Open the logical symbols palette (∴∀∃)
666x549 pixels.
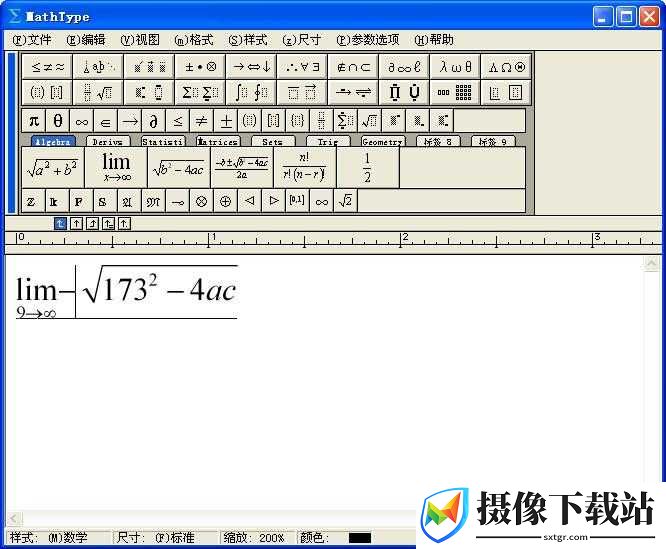coord(302,67)
